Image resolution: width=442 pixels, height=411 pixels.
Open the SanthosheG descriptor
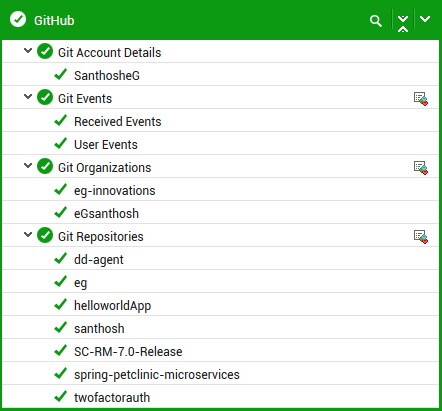pos(107,76)
